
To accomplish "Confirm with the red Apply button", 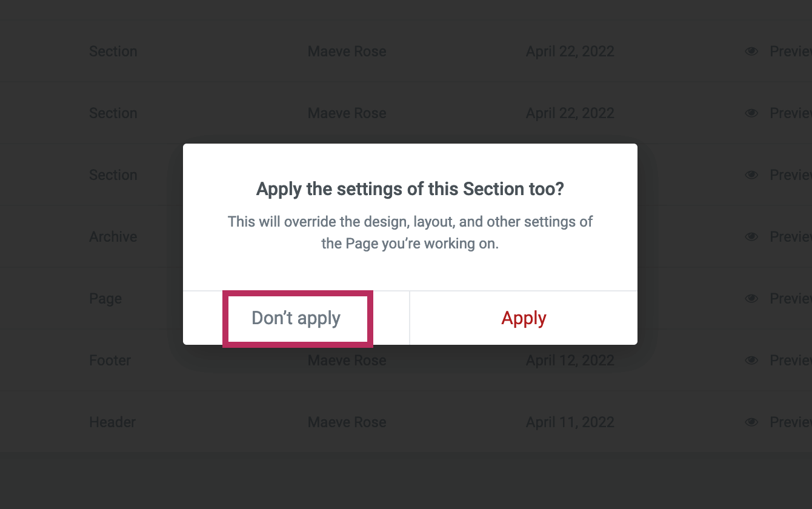I will coord(524,318).
